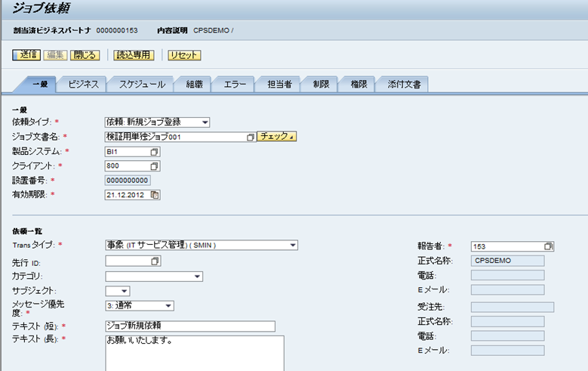Image resolution: width=588 pixels, height=371 pixels.
Task: Go to the エラー tab
Action: (x=235, y=85)
